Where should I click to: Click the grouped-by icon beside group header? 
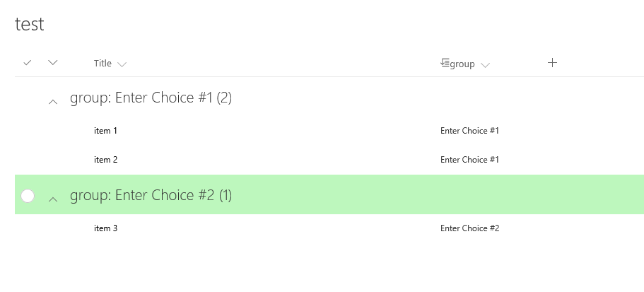[x=445, y=63]
